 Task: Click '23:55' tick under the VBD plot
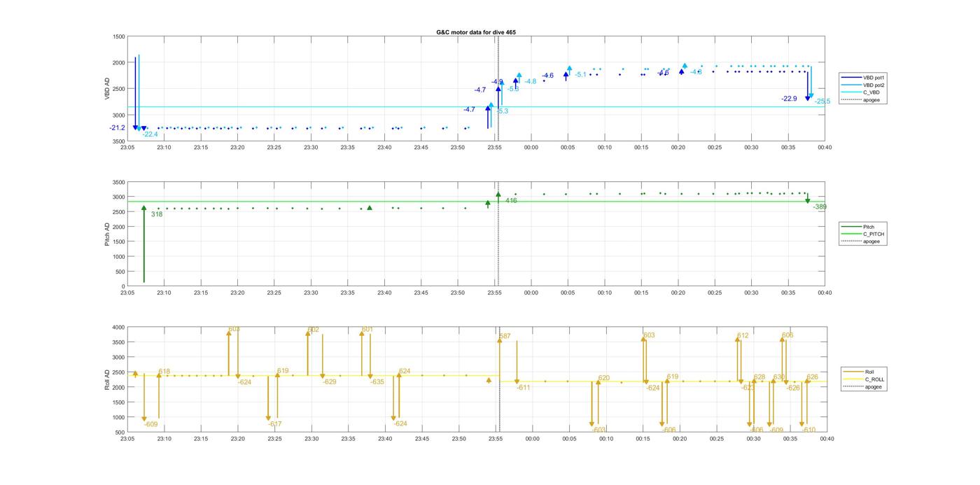tap(494, 148)
